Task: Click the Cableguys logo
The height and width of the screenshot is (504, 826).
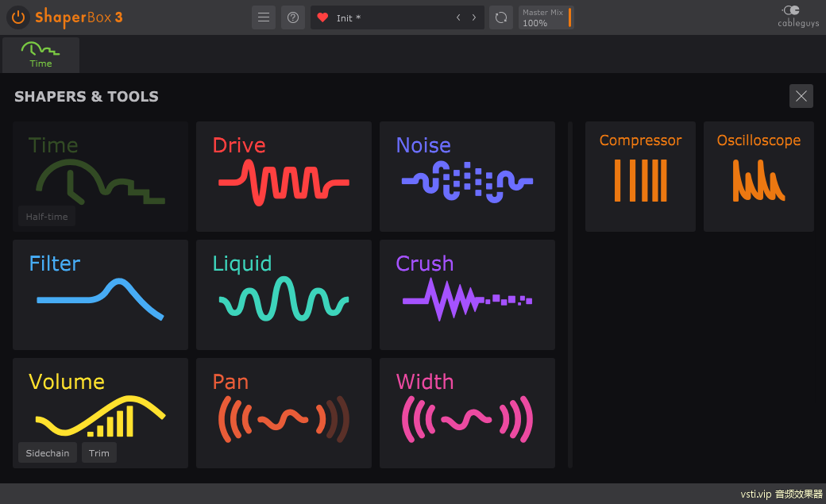Action: [798, 17]
